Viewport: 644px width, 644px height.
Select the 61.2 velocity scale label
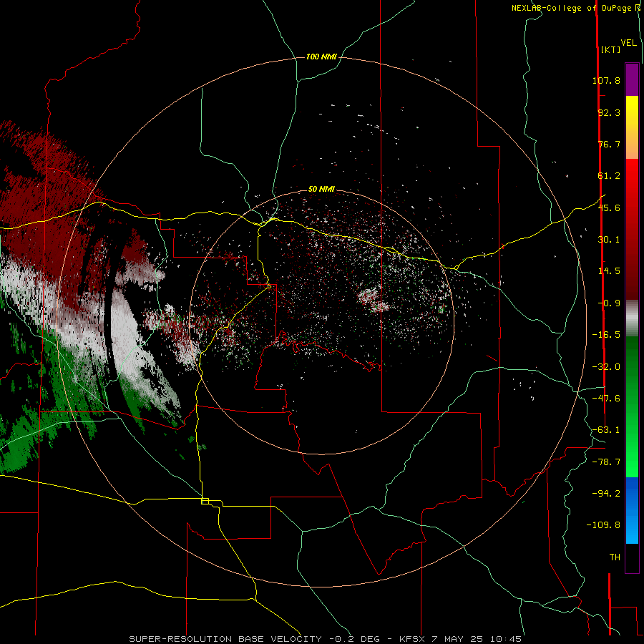(609, 176)
